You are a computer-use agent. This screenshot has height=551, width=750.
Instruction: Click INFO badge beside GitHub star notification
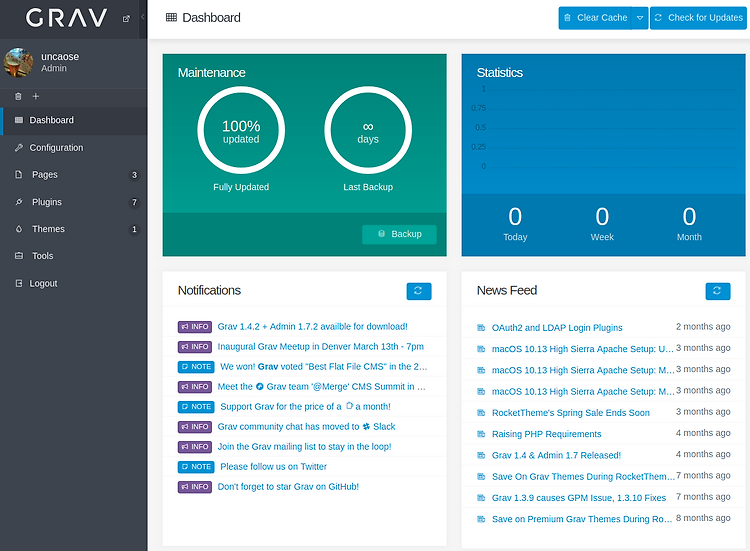(x=195, y=487)
